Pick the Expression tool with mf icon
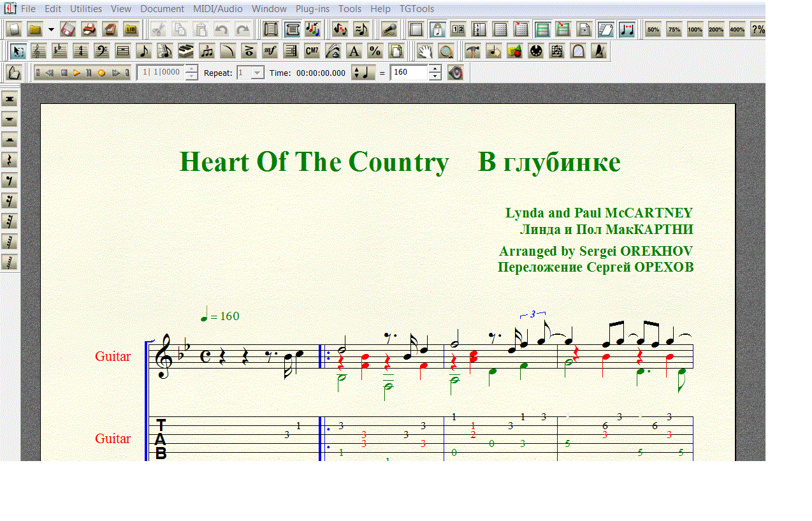The width and height of the screenshot is (812, 521). tap(270, 52)
